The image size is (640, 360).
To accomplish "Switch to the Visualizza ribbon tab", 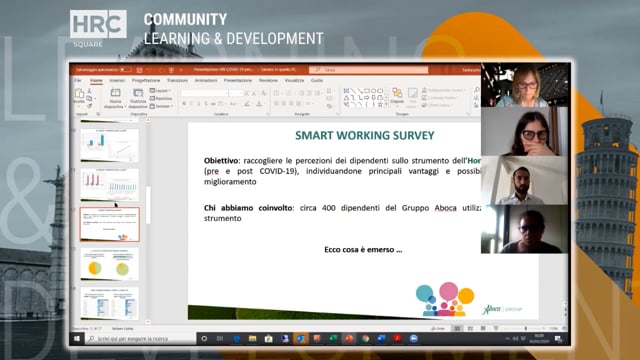I will tap(295, 80).
